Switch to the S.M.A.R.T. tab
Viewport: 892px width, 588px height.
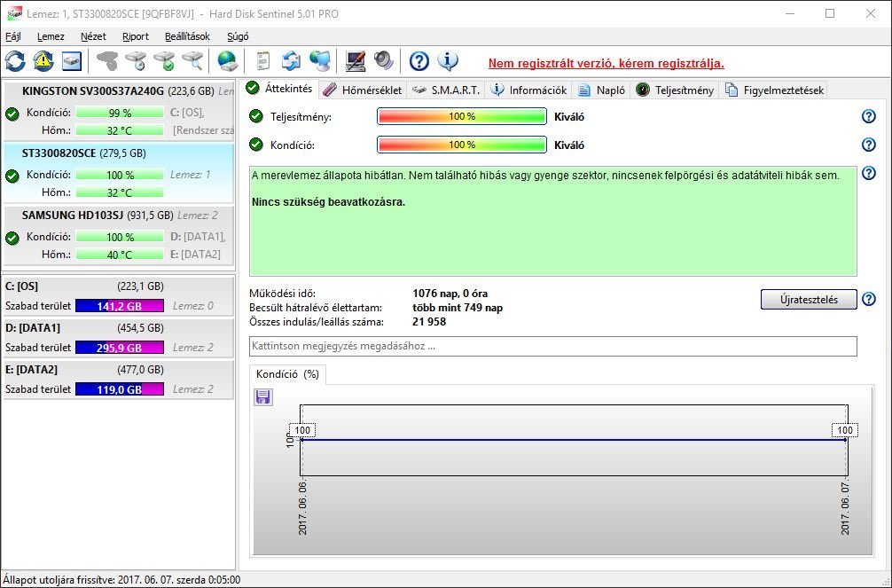coord(446,90)
